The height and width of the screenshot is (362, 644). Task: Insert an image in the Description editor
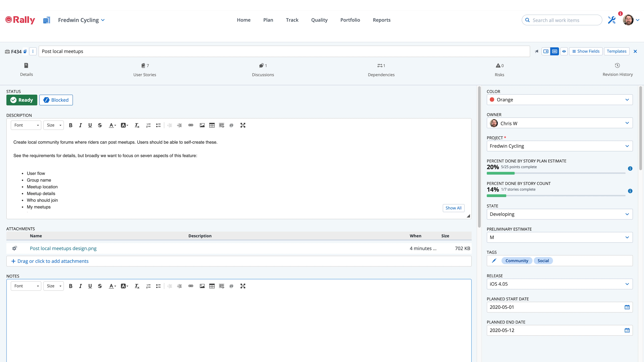pyautogui.click(x=202, y=125)
